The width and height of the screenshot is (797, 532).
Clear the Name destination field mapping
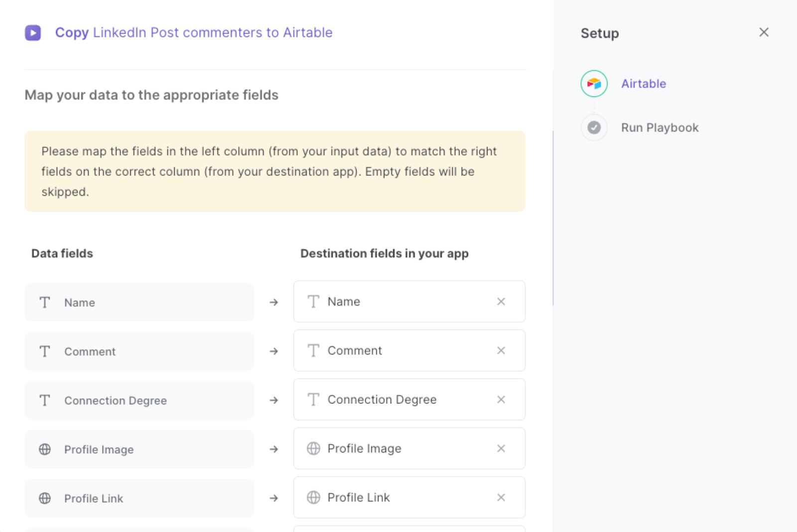click(501, 302)
